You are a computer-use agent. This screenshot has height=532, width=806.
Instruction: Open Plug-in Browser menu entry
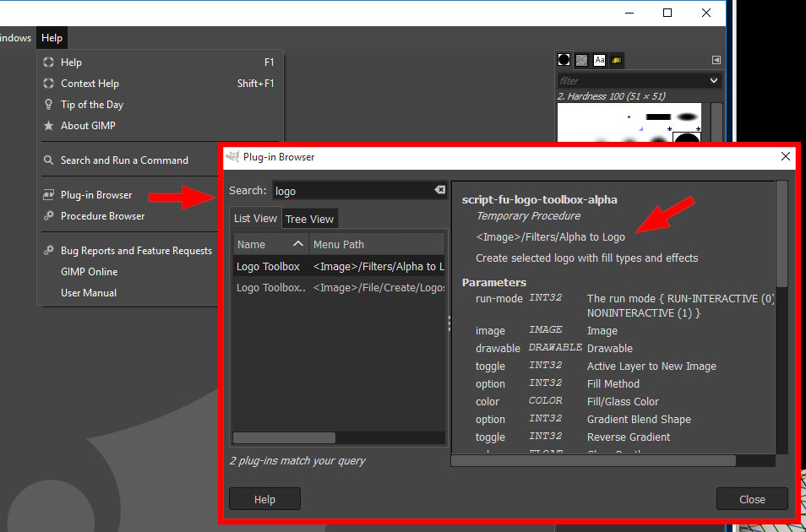[x=129, y=195]
